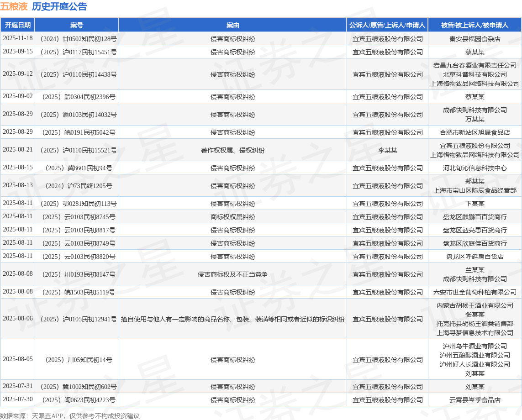Click the 案由 column header
The image size is (522, 420).
(x=233, y=25)
